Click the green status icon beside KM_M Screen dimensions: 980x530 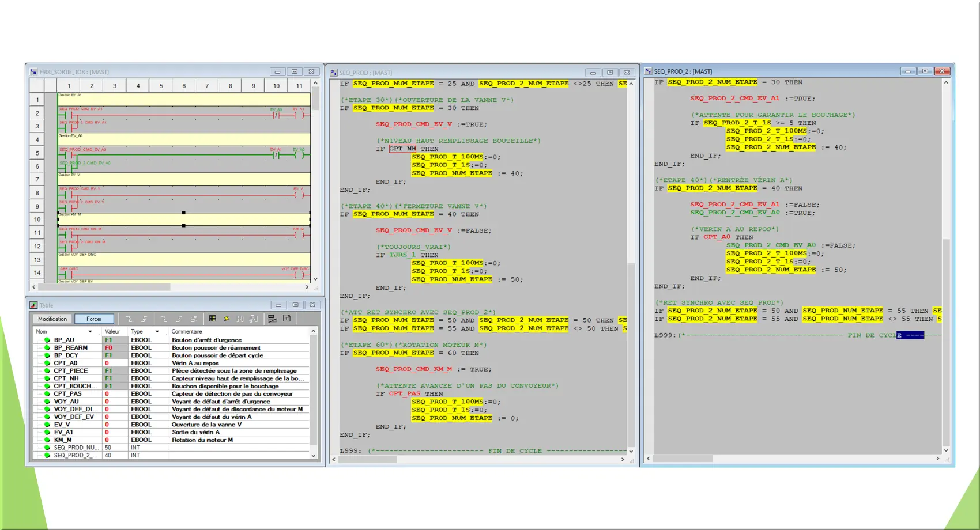[x=47, y=440]
